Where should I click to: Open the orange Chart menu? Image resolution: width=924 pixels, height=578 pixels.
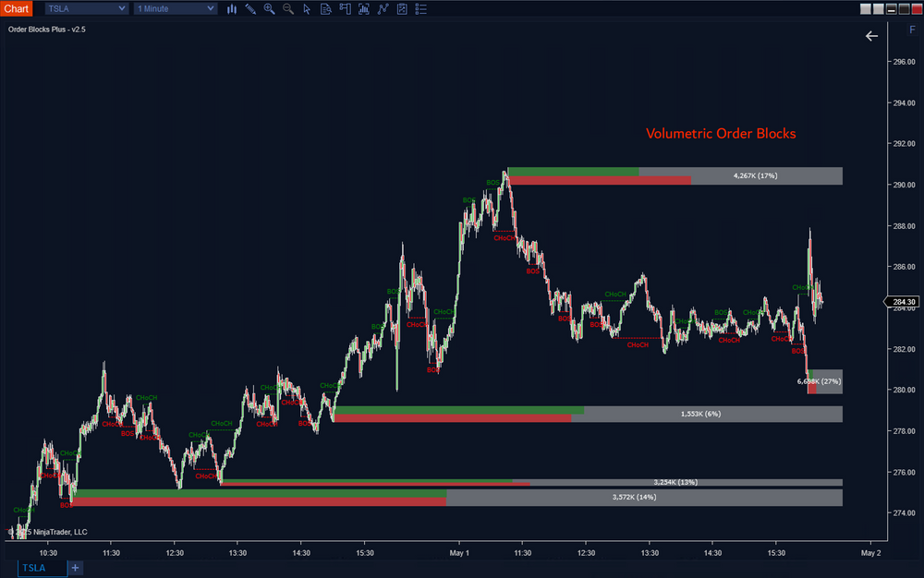pyautogui.click(x=17, y=8)
